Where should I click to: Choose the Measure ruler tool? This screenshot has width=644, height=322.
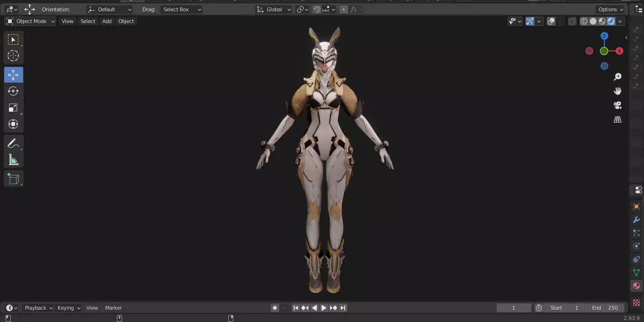click(13, 160)
